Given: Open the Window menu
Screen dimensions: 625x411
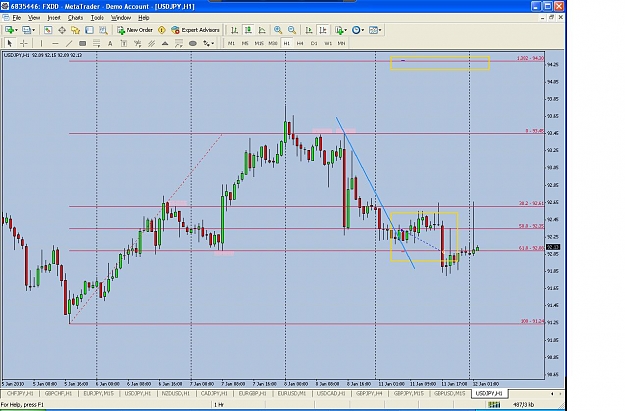Looking at the screenshot, I should (x=121, y=18).
